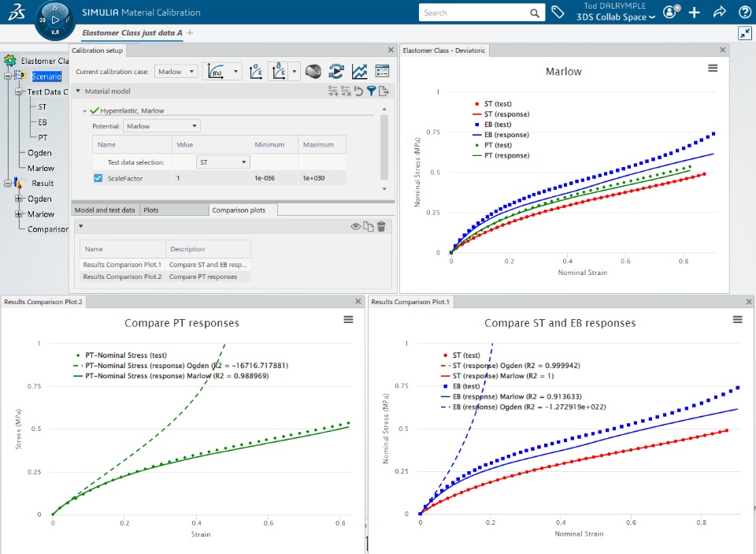Click the undo reset arrow icon

coord(358,91)
